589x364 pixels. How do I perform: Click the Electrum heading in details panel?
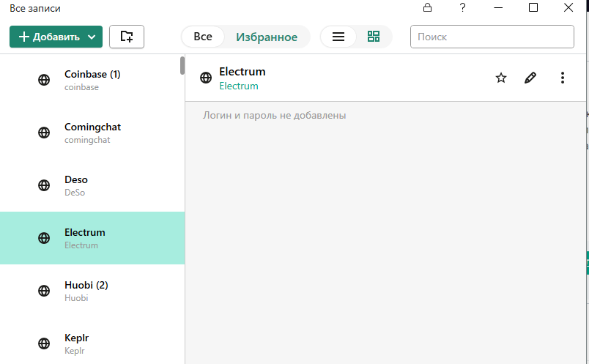coord(242,71)
